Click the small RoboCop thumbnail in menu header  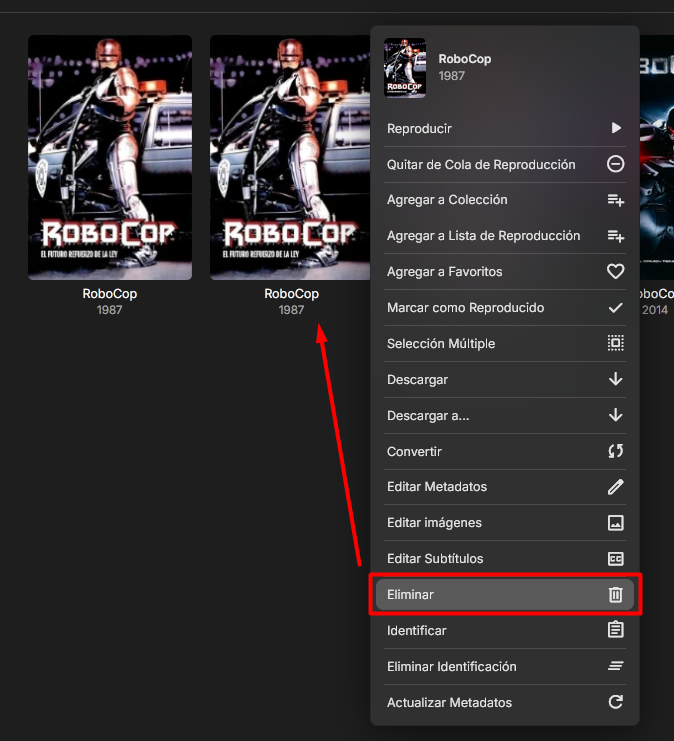click(x=405, y=68)
